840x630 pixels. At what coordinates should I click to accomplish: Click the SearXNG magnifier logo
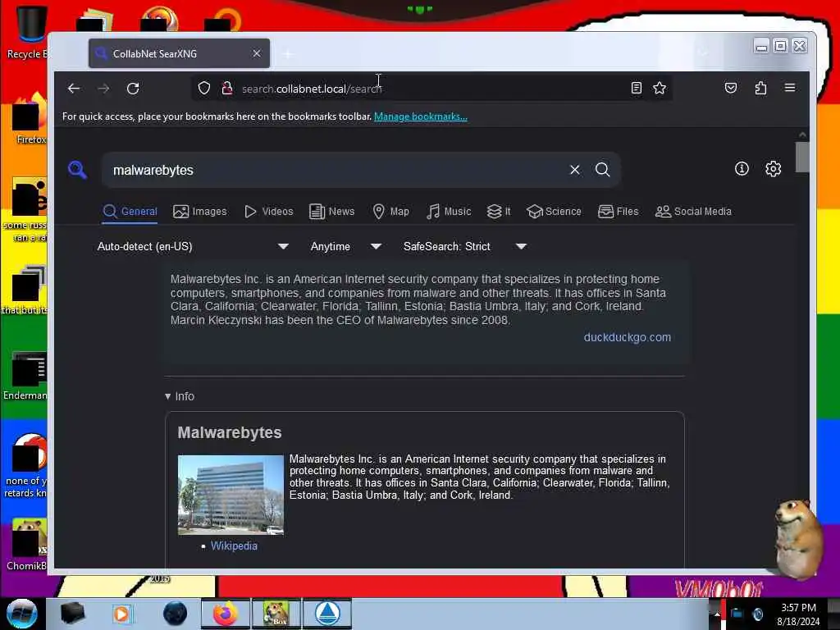coord(78,170)
